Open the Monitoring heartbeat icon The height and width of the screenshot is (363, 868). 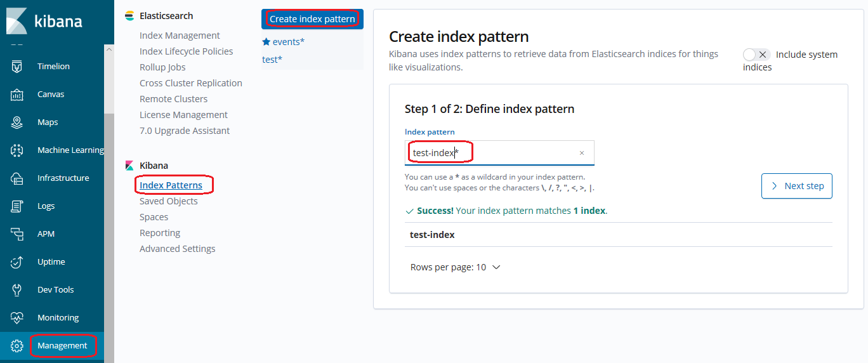point(17,317)
